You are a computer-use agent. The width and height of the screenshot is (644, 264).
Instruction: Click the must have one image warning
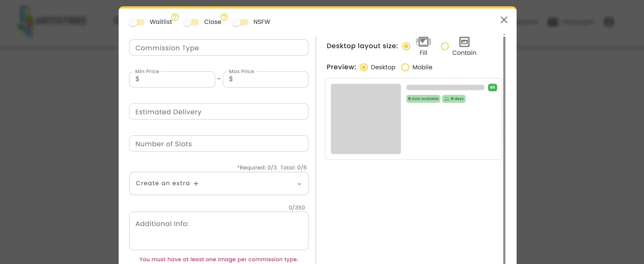219,259
